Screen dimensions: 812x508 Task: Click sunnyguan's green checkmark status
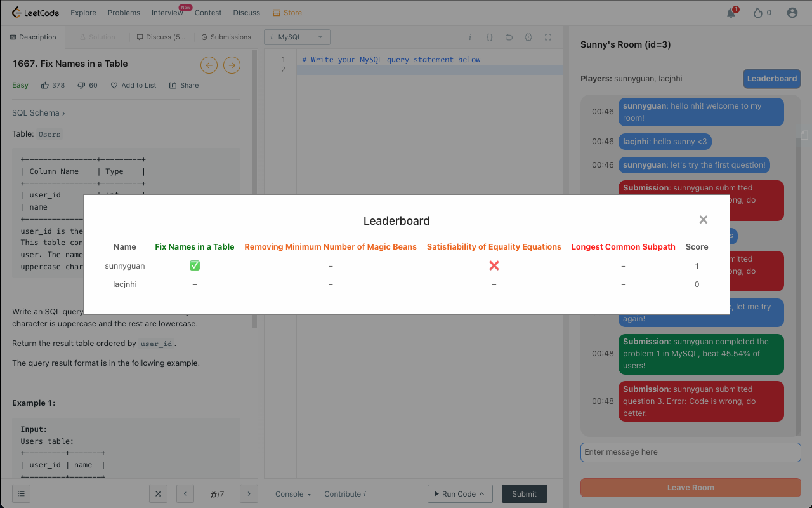(195, 265)
